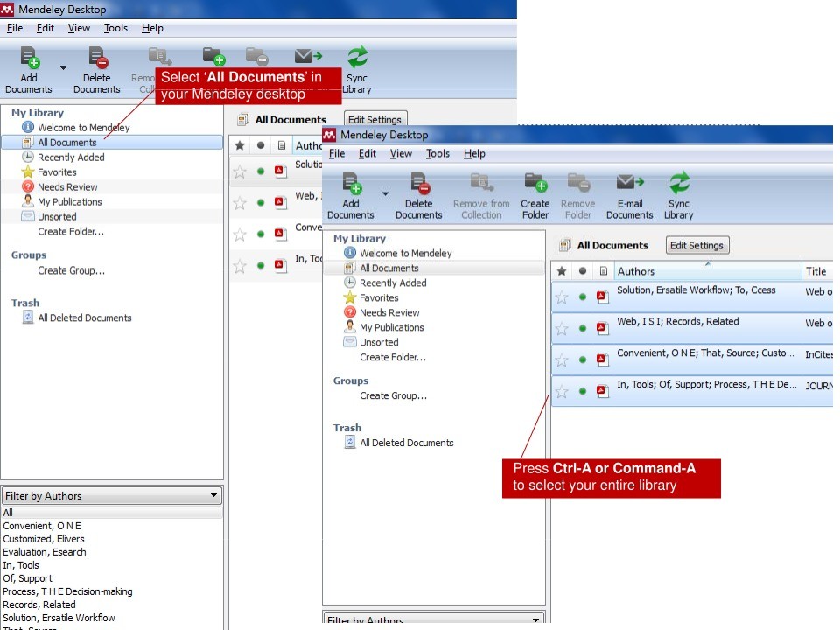Image resolution: width=840 pixels, height=630 pixels.
Task: Click Sync Library in front window toolbar
Action: [679, 196]
